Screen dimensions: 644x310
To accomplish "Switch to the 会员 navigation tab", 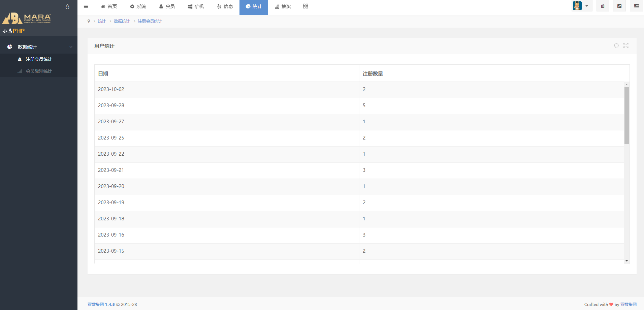I will [x=167, y=6].
